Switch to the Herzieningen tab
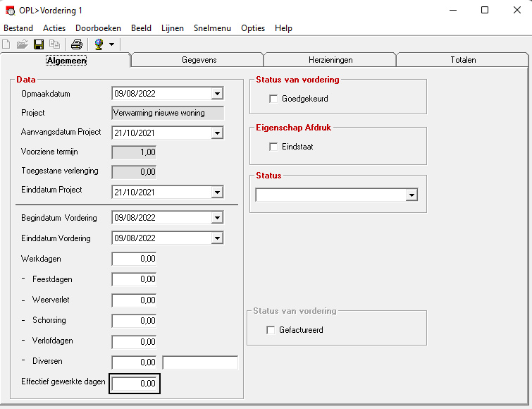 (x=330, y=60)
